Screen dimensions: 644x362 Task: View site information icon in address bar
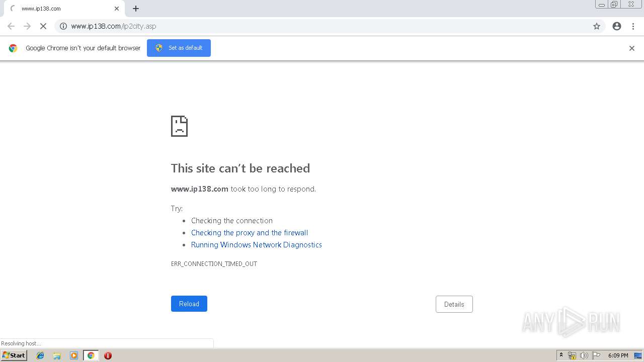click(63, 26)
